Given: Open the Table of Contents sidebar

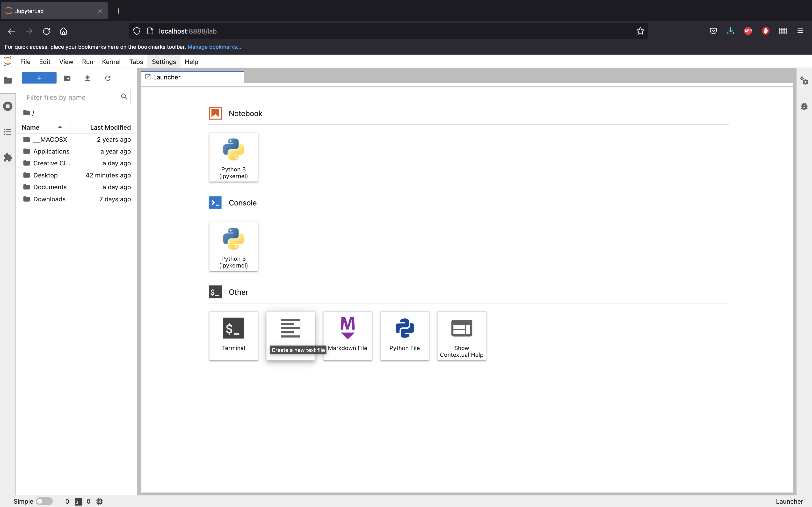Looking at the screenshot, I should (x=8, y=132).
